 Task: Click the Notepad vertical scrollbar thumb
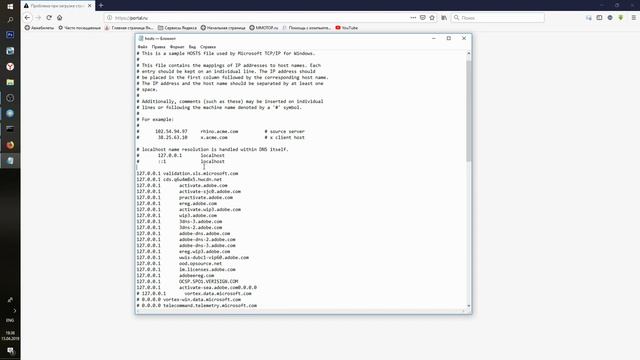pos(469,110)
